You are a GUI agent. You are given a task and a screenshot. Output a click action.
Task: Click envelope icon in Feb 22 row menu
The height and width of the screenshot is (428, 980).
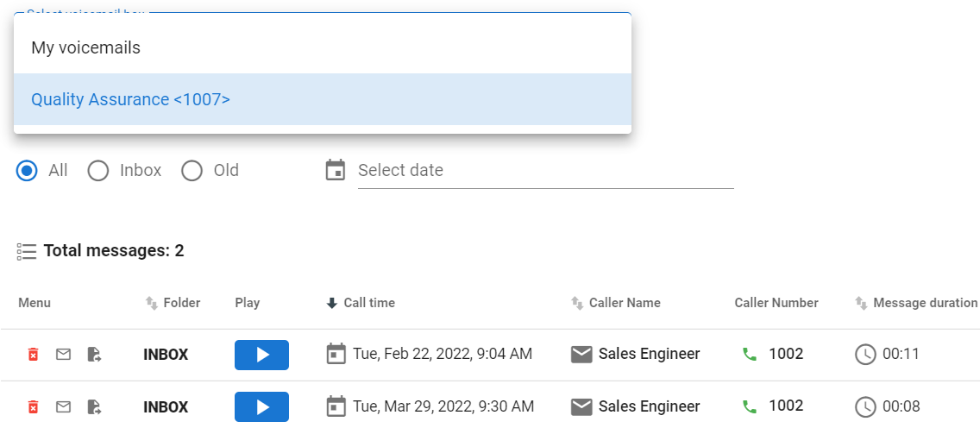(63, 355)
